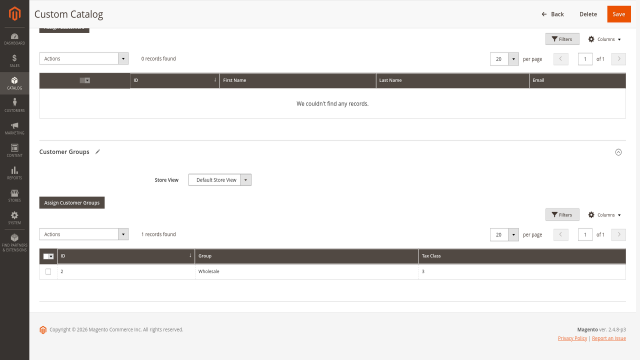Open select-all dropdown in customers grid header
Image resolution: width=640 pixels, height=360 pixels.
[85, 80]
